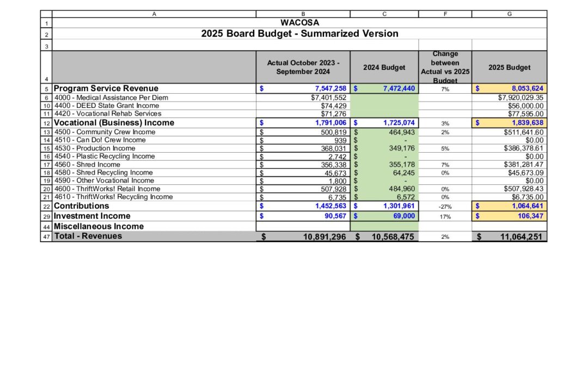The width and height of the screenshot is (588, 368).
Task: Select column A header
Action: (x=154, y=14)
